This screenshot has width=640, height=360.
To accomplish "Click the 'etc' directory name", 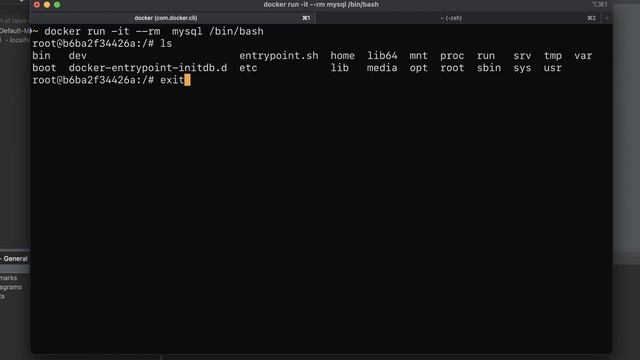I will click(248, 68).
